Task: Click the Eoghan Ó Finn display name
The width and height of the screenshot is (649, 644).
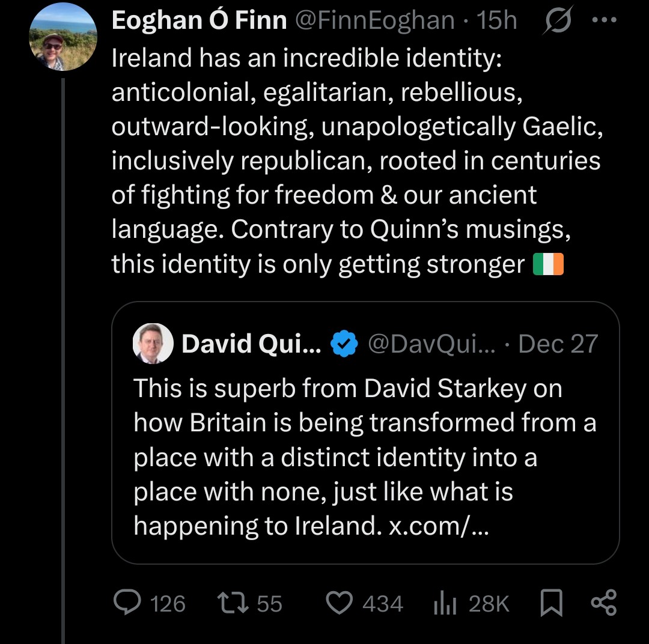Action: coord(199,21)
